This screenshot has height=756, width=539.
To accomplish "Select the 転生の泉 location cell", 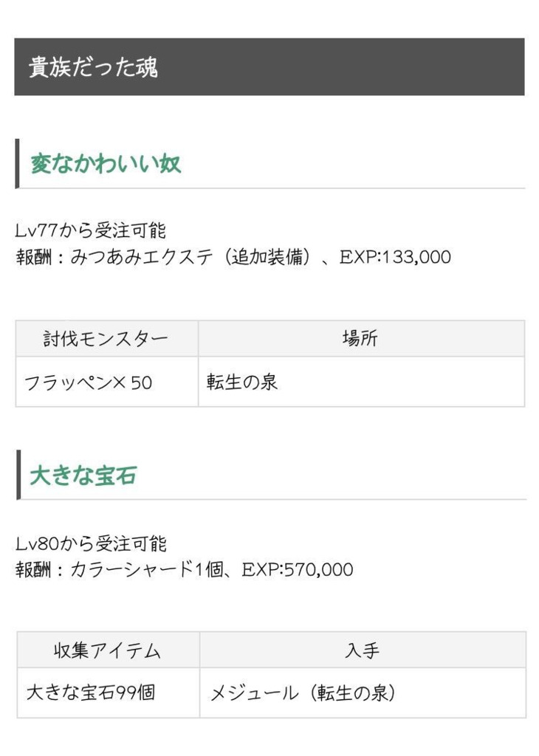I will pos(361,382).
